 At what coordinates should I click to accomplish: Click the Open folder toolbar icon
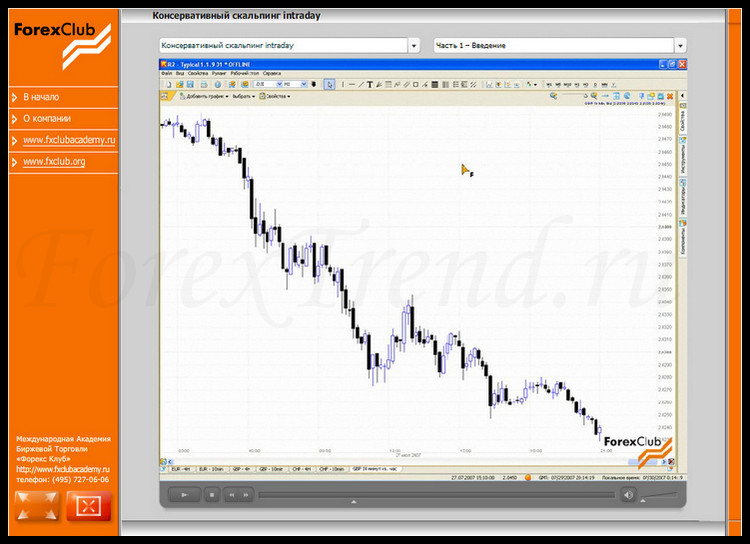179,84
